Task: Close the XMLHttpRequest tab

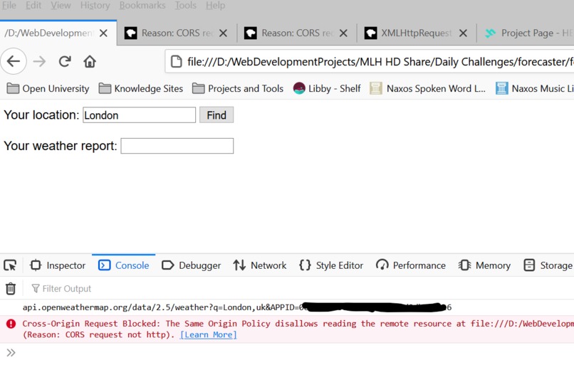Action: (x=463, y=33)
